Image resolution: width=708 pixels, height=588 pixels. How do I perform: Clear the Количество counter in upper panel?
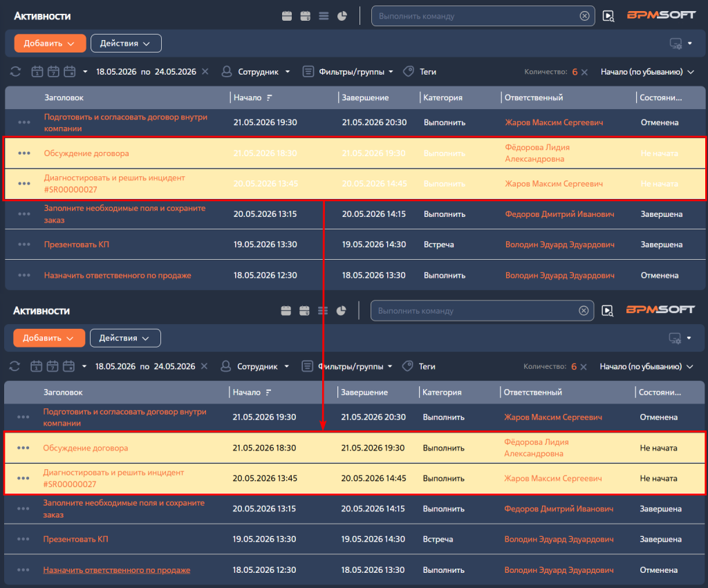coord(584,72)
